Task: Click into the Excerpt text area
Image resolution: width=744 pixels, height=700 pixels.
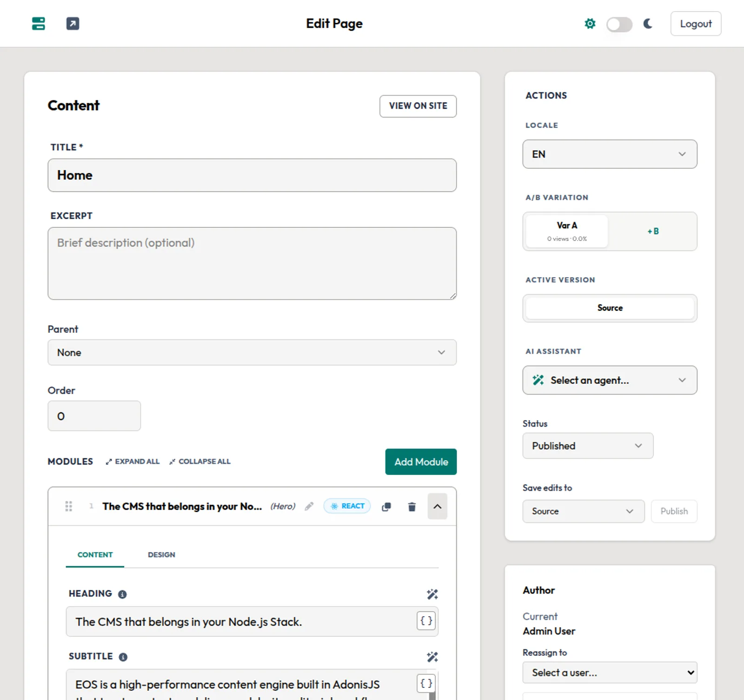Action: click(x=252, y=263)
